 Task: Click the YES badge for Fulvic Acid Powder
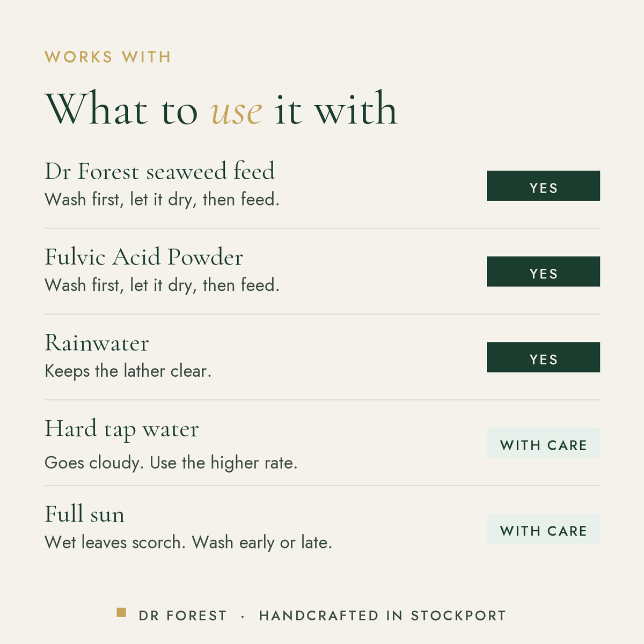[543, 272]
